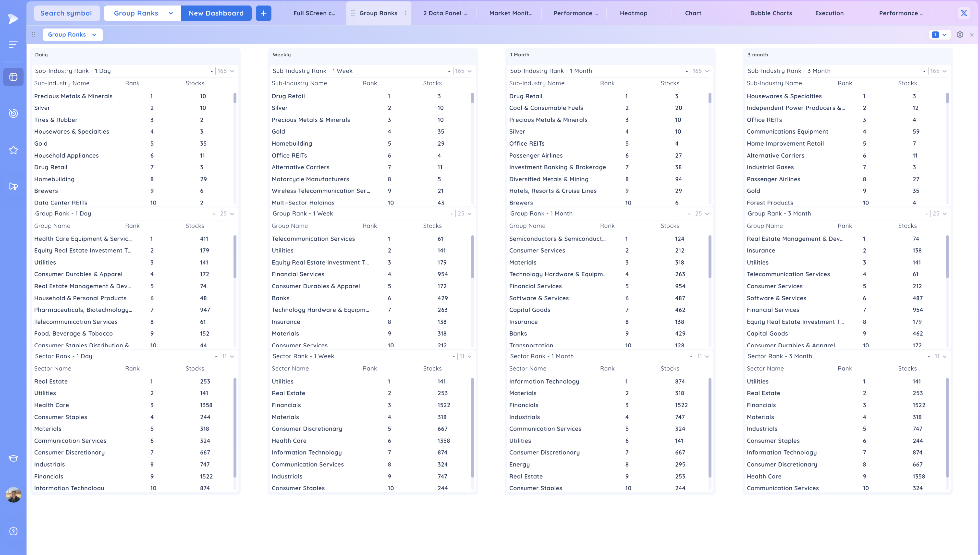Open the graduation cap learning icon
Screen dimensions: 980x555
(13, 458)
